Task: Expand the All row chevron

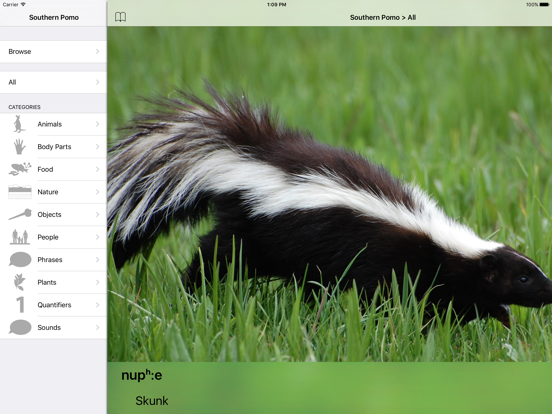Action: 98,82
